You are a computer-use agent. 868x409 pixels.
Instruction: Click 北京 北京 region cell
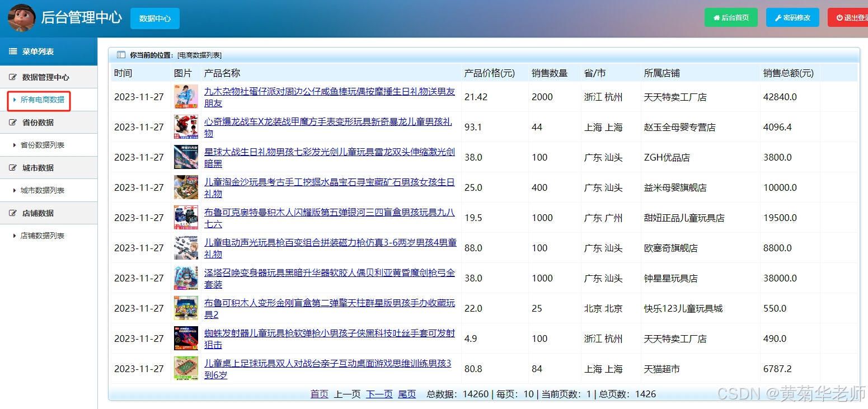(x=603, y=308)
